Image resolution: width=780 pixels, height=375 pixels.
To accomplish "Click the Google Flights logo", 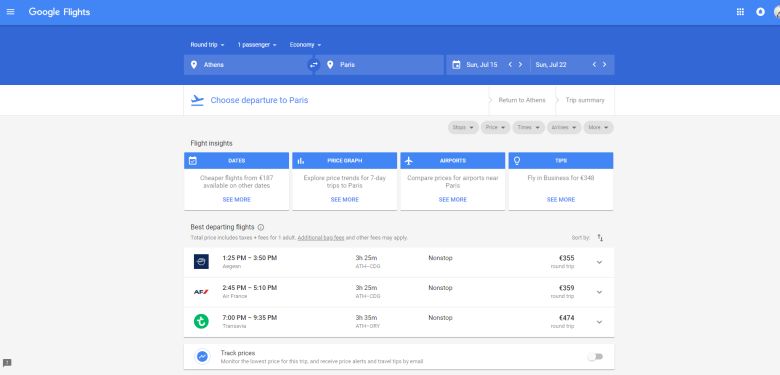I will tap(59, 12).
